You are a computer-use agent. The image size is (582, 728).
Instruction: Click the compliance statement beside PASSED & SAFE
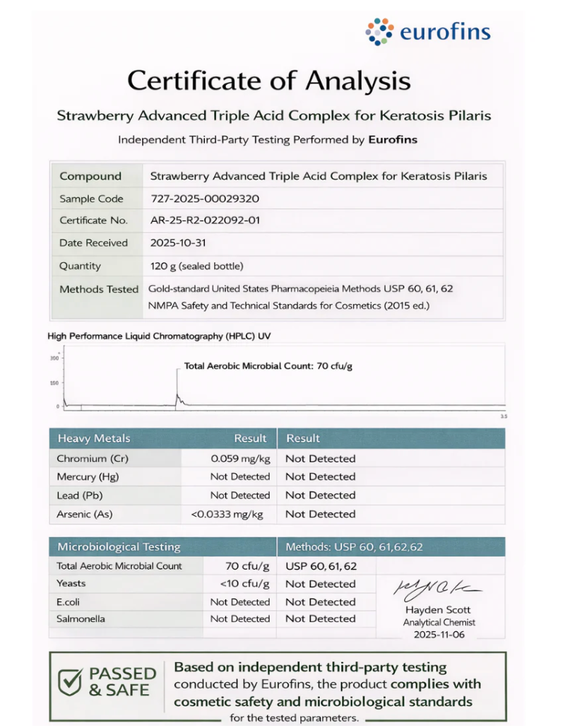[327, 684]
